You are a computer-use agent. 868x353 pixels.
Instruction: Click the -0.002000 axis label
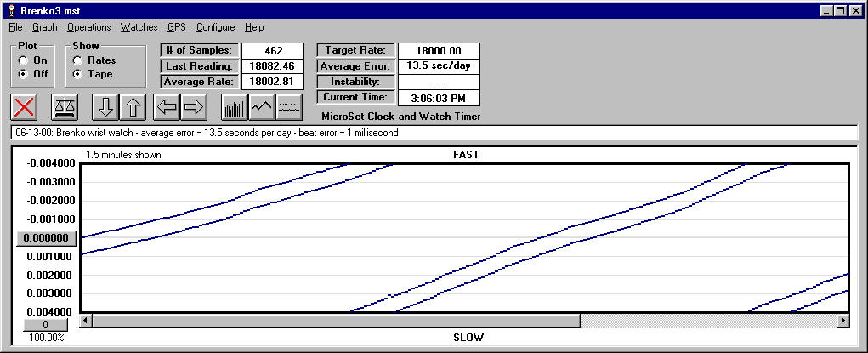click(51, 201)
